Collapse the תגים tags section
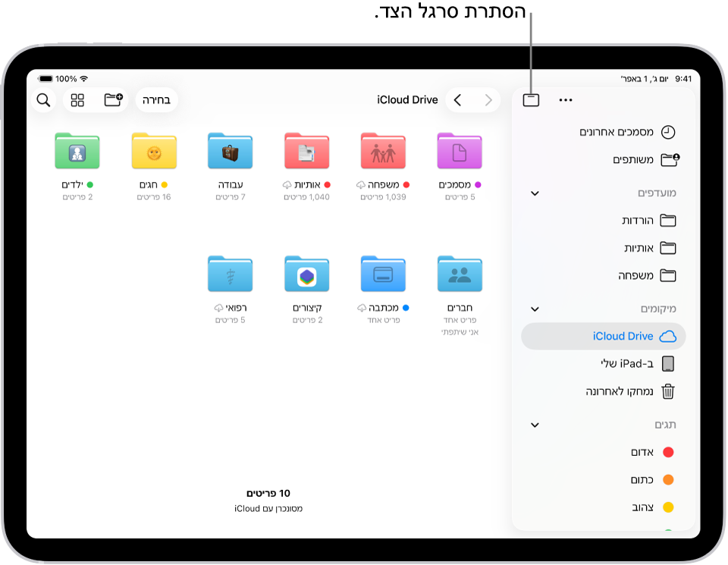Screen dimensions: 728x565 point(535,425)
